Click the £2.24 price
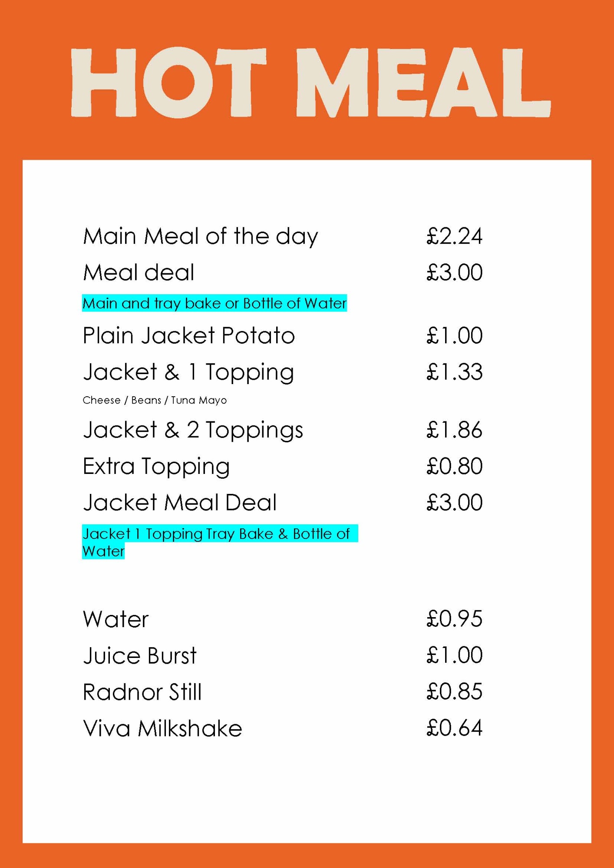Screen dimensions: 614x868 (x=454, y=237)
